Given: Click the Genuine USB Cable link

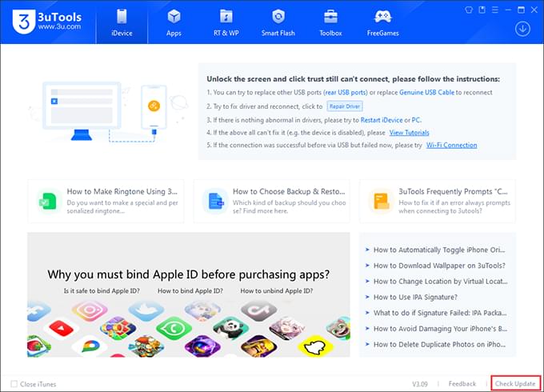Looking at the screenshot, I should pos(426,93).
